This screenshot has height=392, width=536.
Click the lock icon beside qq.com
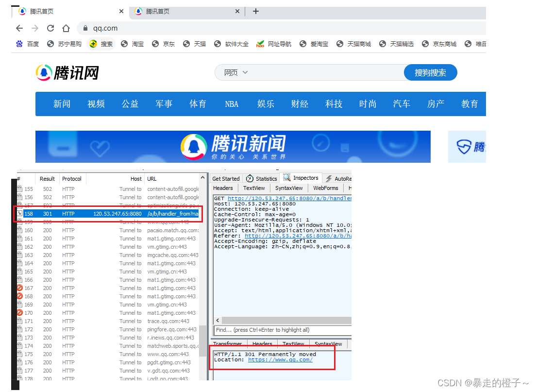pos(85,28)
